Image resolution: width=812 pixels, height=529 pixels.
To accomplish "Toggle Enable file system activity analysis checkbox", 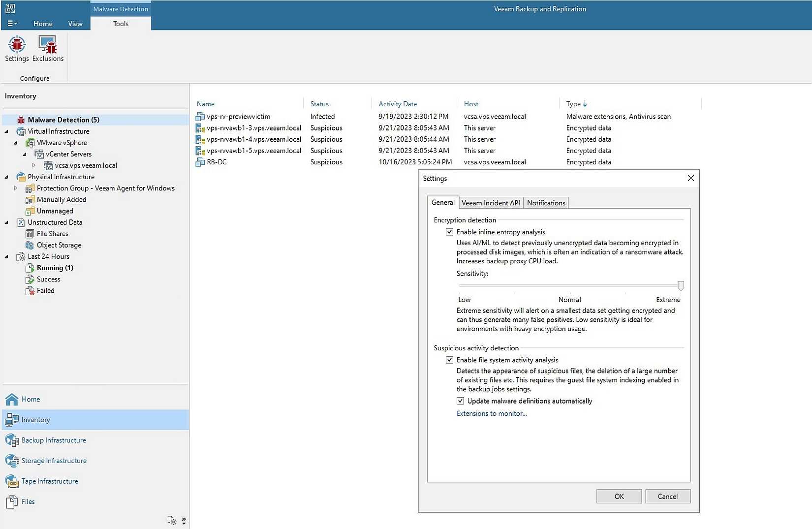I will [x=449, y=360].
